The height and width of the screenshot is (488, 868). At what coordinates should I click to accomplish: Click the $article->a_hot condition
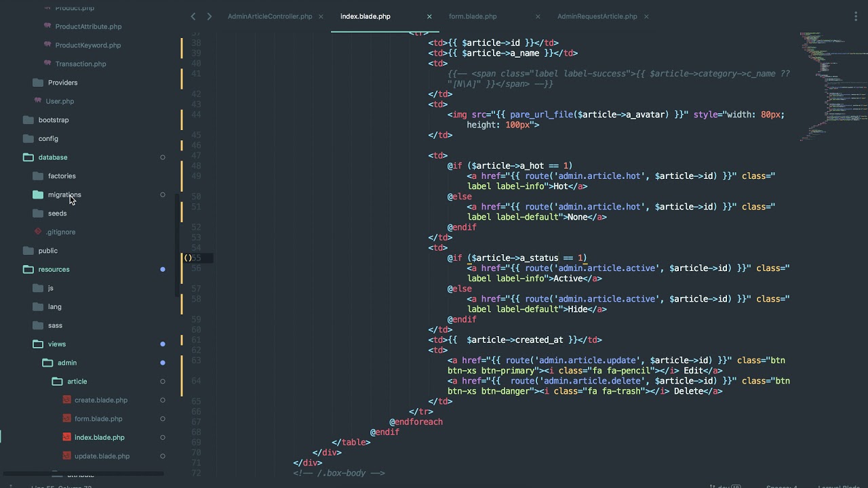tap(521, 165)
